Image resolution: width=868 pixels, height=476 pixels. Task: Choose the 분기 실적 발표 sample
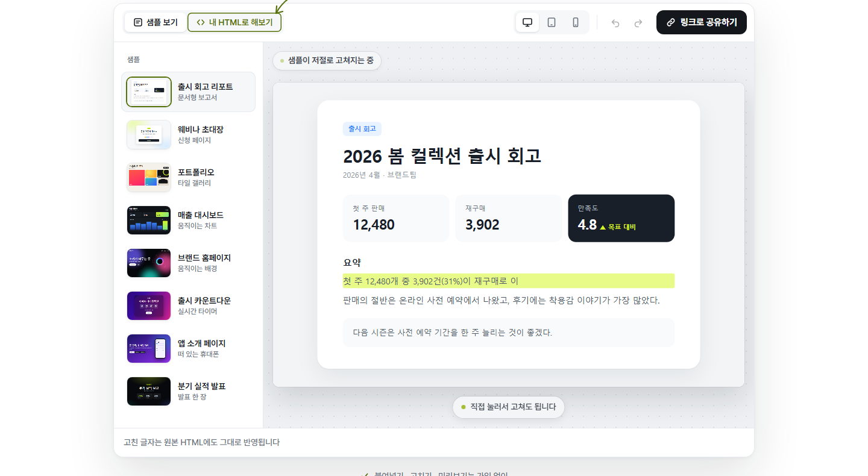[x=188, y=391]
